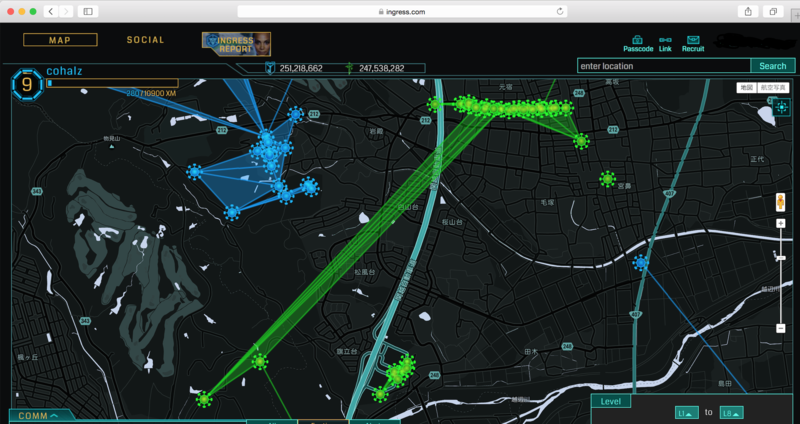Click the 物見山 map label

tap(111, 138)
